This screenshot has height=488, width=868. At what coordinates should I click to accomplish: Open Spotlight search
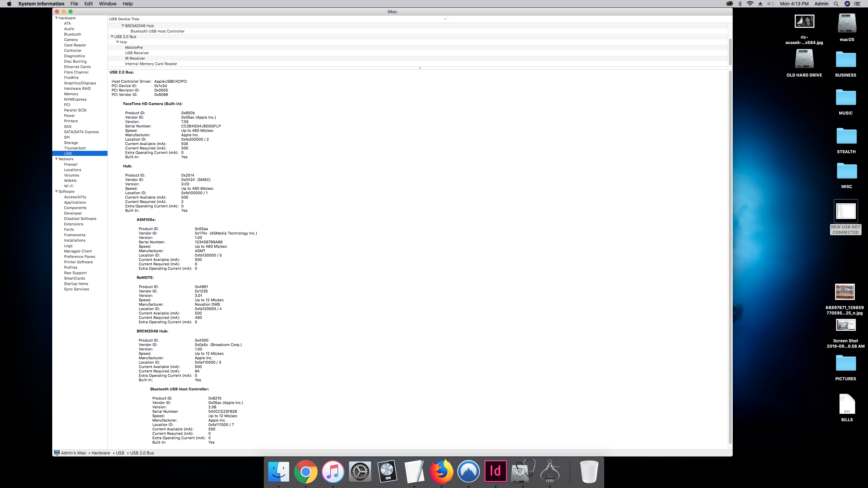836,4
